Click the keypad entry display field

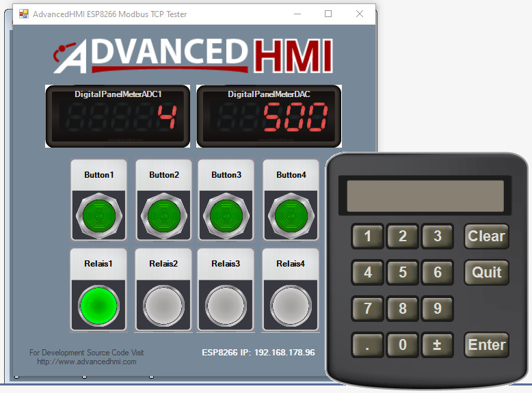[x=425, y=196]
